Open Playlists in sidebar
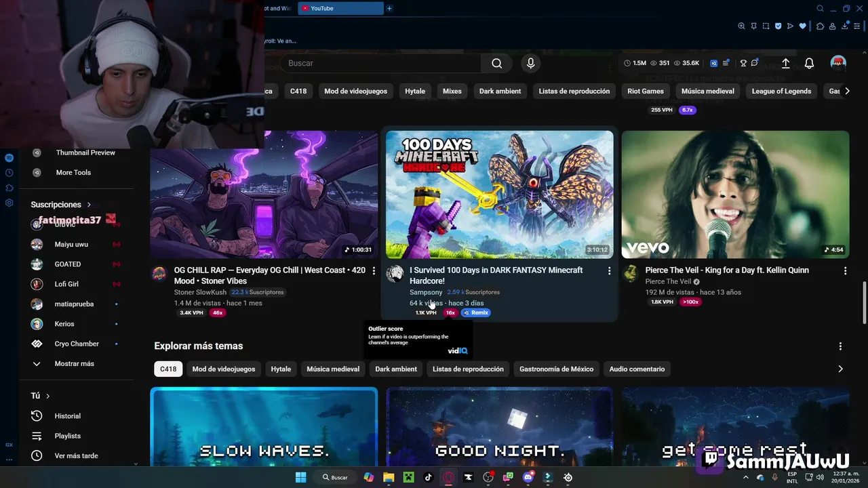The image size is (868, 488). pyautogui.click(x=68, y=436)
